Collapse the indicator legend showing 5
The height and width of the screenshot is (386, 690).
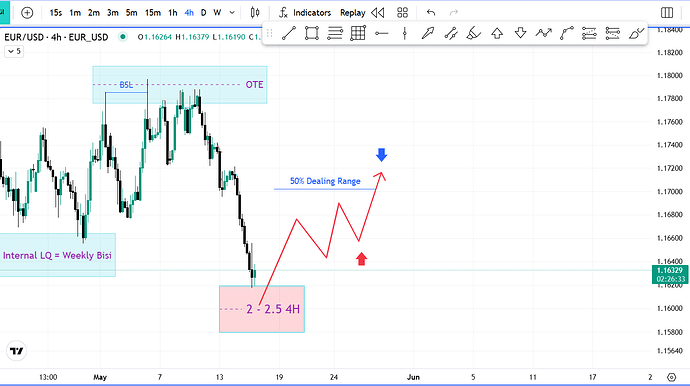14,51
